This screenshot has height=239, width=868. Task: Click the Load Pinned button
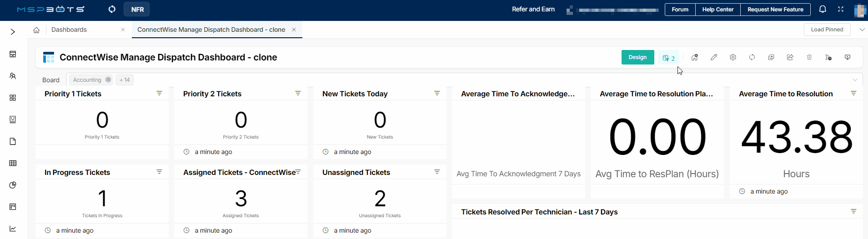tap(827, 30)
